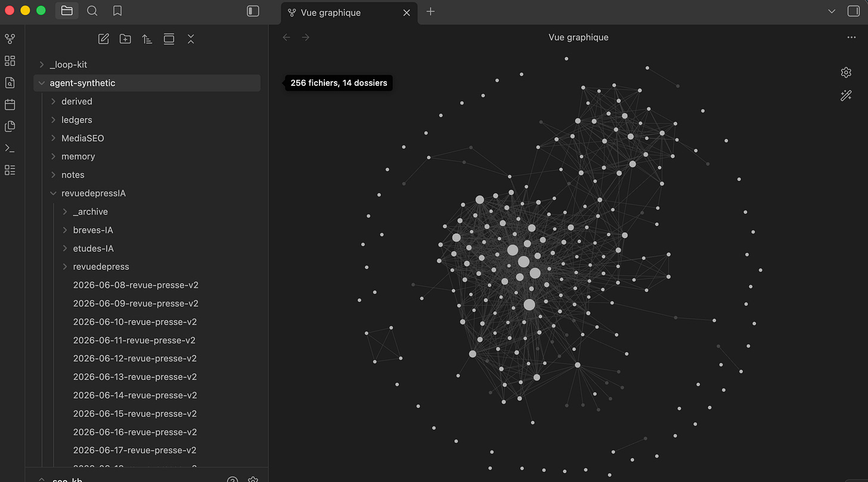Open the bookmarks panel icon
The image size is (868, 482).
pyautogui.click(x=117, y=11)
